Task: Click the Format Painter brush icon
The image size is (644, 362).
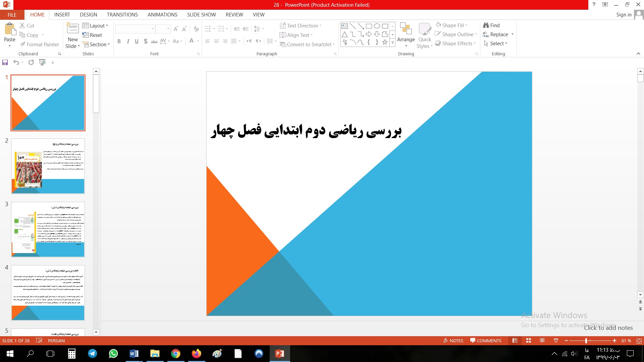Action: click(x=22, y=44)
